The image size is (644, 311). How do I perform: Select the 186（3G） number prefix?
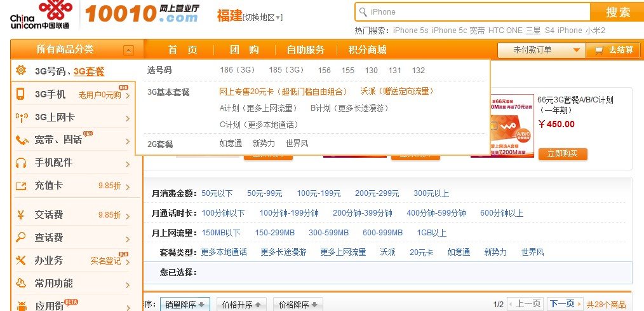tap(238, 70)
